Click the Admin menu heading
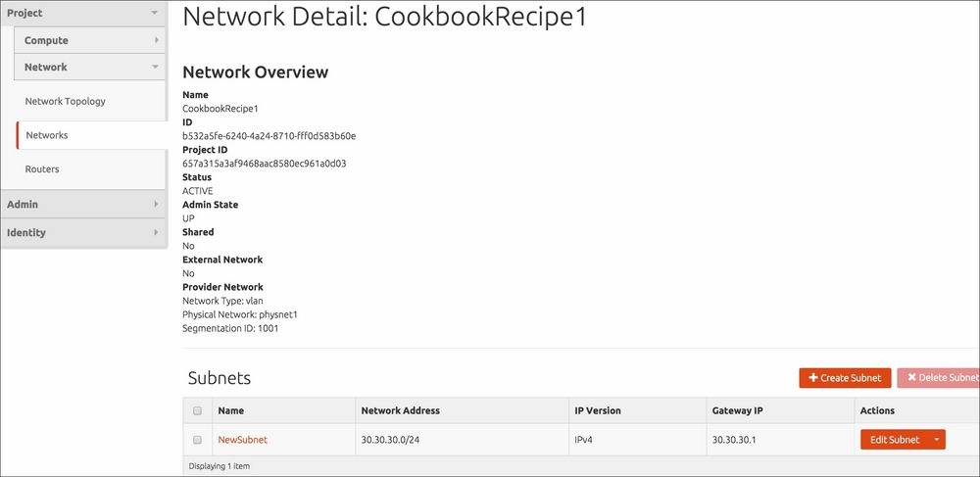The width and height of the screenshot is (980, 477). pyautogui.click(x=23, y=204)
